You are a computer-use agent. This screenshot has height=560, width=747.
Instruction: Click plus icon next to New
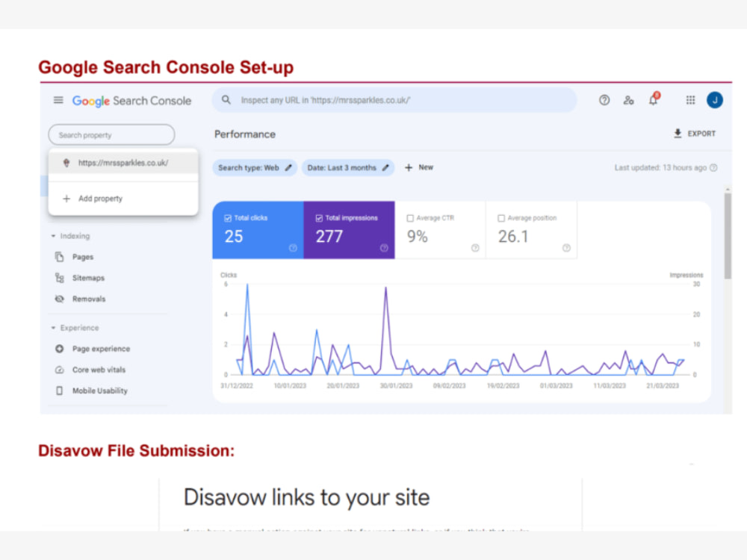[x=409, y=167]
